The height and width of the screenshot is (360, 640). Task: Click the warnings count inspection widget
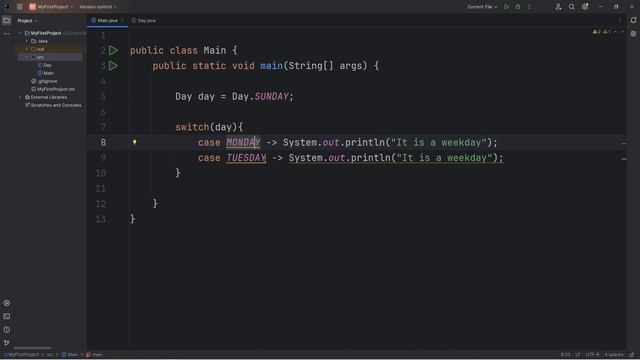[x=602, y=32]
